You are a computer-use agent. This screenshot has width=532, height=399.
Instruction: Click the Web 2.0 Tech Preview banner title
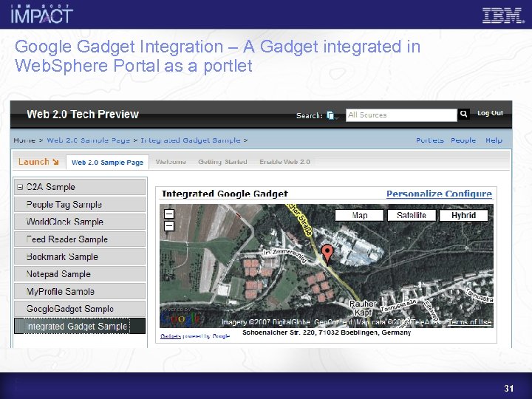click(83, 115)
